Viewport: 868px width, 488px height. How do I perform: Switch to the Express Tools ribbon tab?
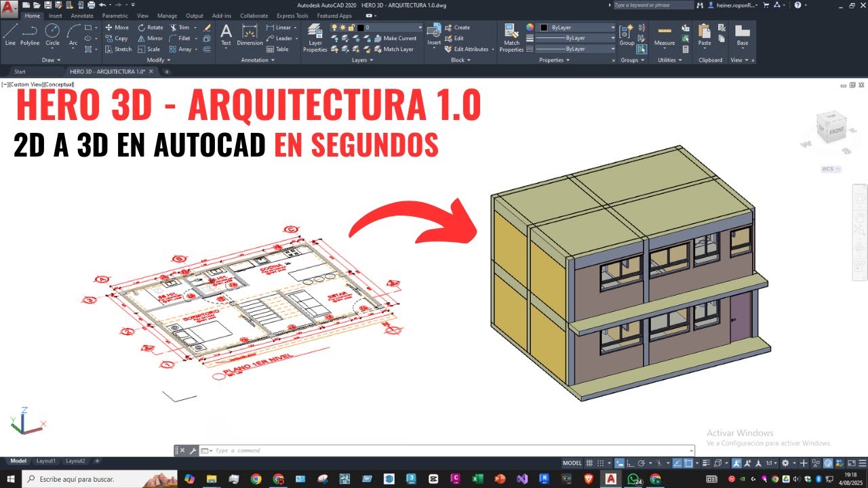[x=292, y=16]
